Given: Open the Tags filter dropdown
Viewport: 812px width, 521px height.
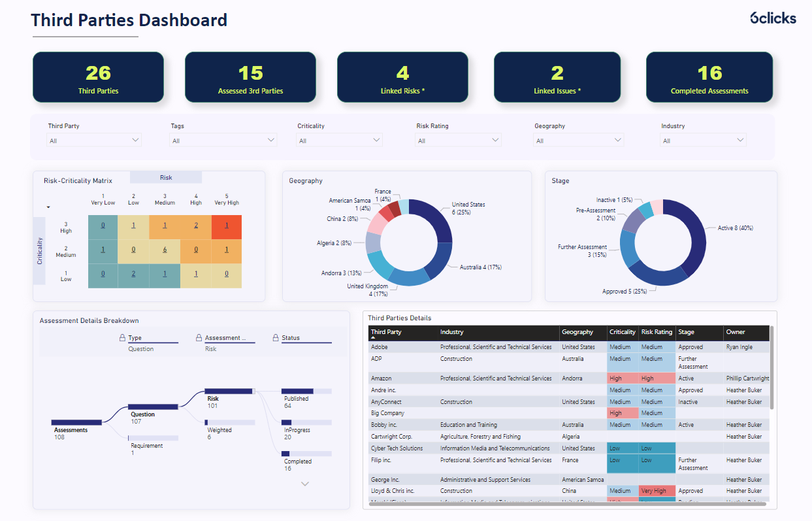Looking at the screenshot, I should (223, 139).
